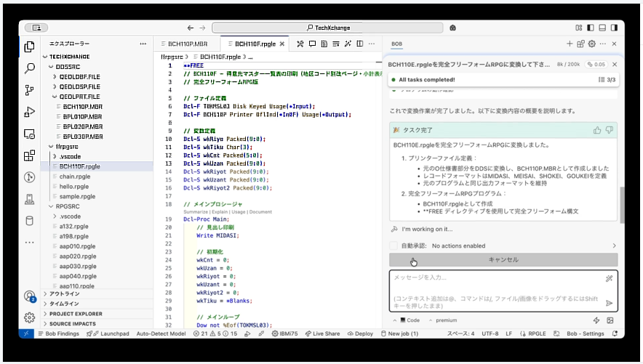Expand the auto-approve actions chevron
The width and height of the screenshot is (643, 364).
coord(614,246)
